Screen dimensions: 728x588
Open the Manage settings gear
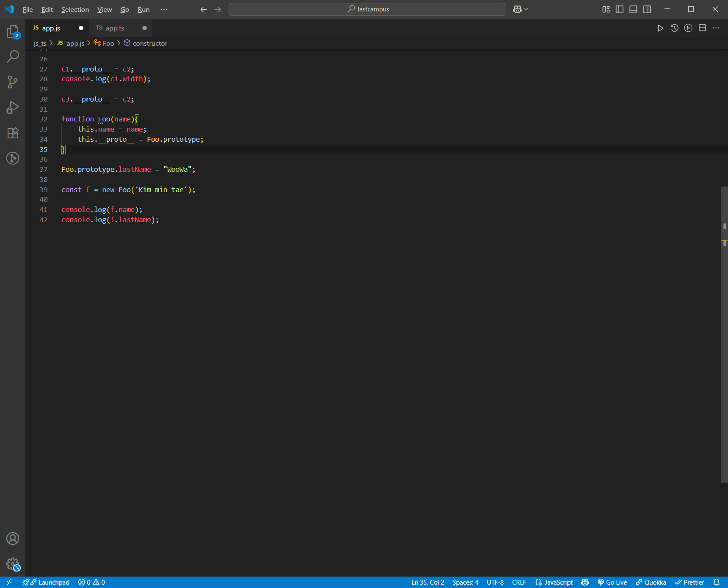[13, 564]
